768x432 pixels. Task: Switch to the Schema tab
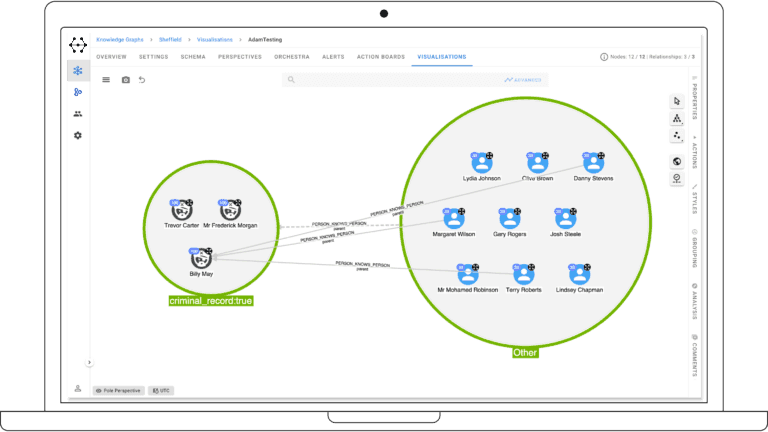tap(193, 57)
